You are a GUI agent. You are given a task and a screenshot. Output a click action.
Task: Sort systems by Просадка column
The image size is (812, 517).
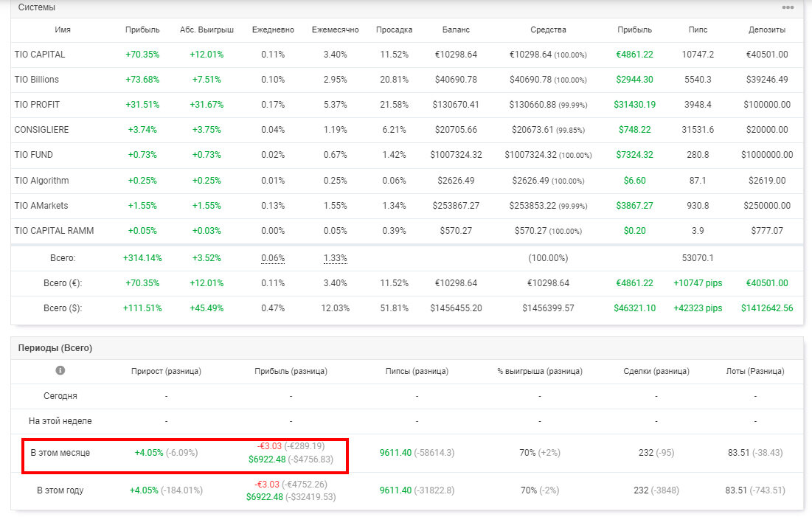(394, 30)
